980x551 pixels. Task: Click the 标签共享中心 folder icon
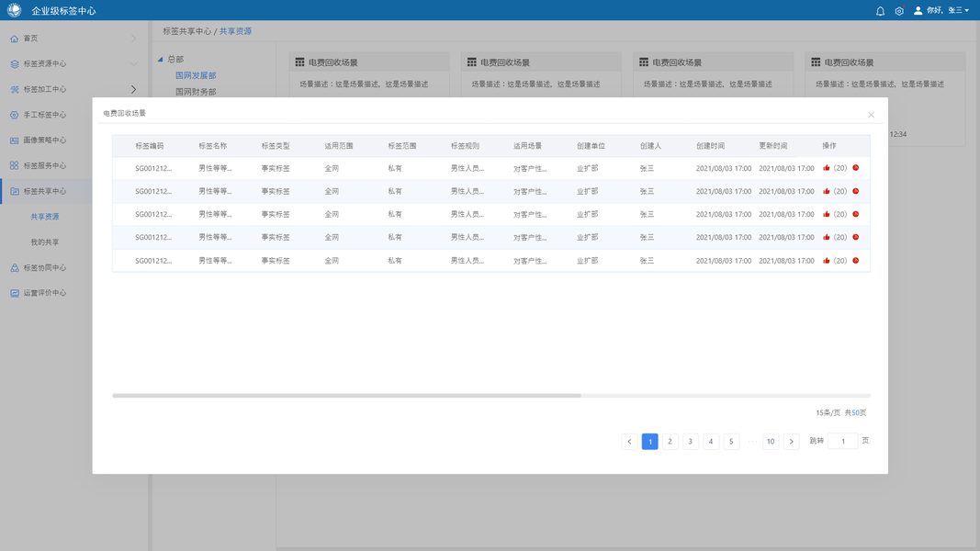click(x=15, y=191)
